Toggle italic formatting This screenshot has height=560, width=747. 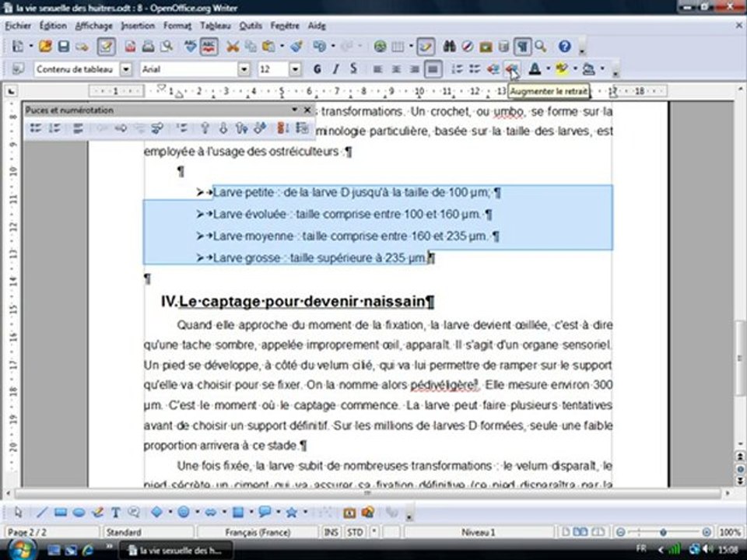(335, 69)
